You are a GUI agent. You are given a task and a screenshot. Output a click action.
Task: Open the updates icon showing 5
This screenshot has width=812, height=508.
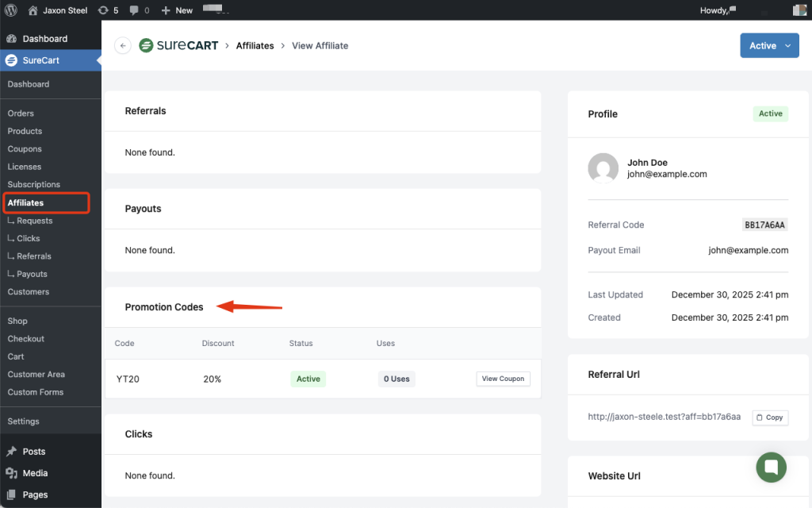pos(108,10)
